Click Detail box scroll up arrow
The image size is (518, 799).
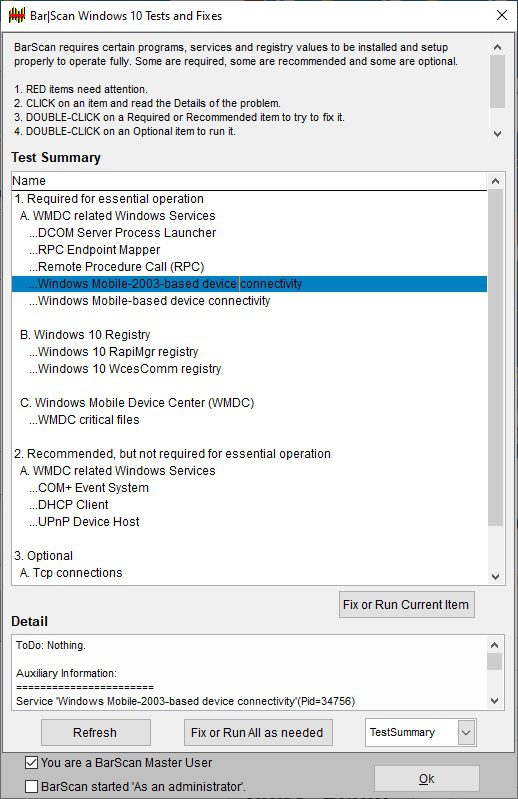(495, 645)
